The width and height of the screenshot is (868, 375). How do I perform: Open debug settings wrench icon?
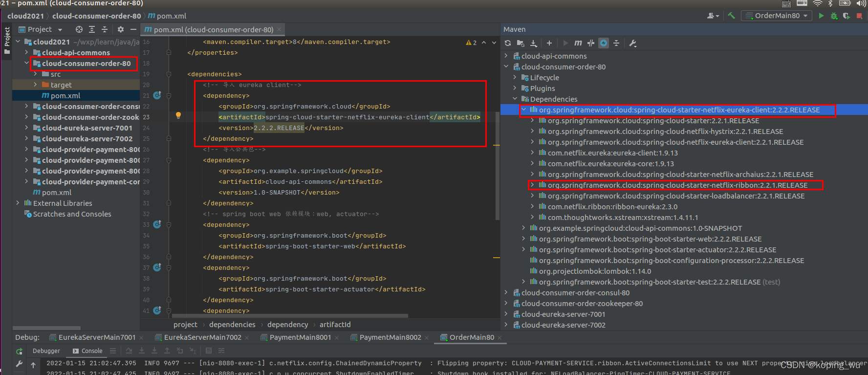coord(19,364)
